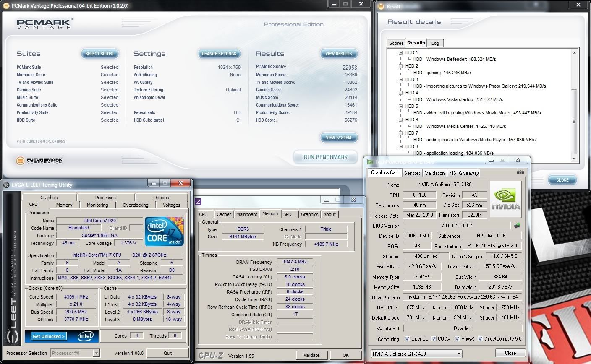Click the BIOS save chip icon

517,226
